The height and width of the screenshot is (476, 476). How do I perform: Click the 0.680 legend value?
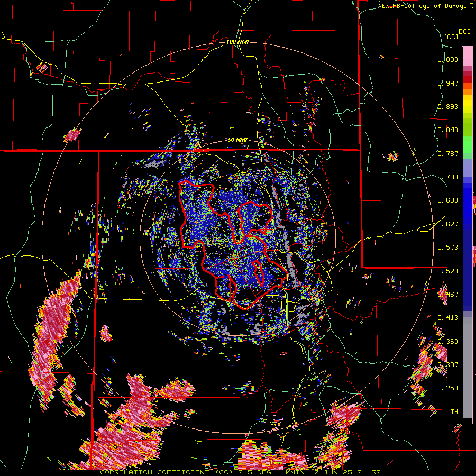[448, 200]
